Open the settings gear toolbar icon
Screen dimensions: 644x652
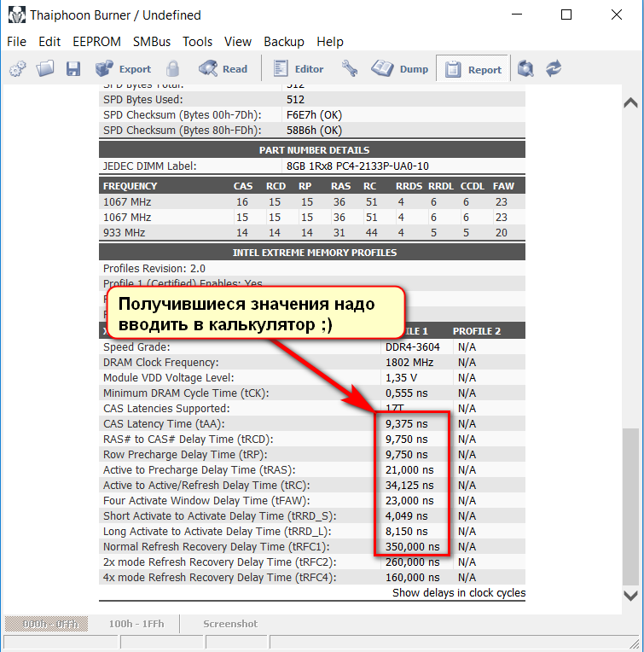tap(17, 68)
